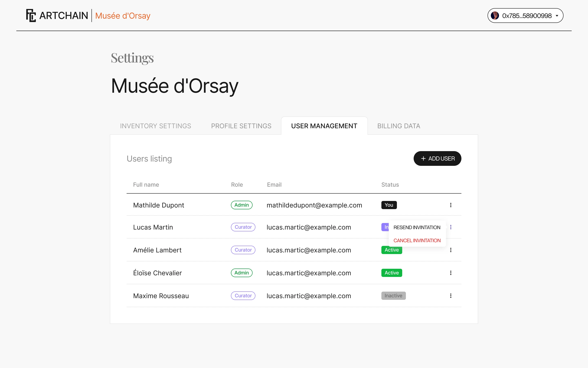588x368 pixels.
Task: Click the mathildedupont@example.com email
Action: (x=314, y=205)
